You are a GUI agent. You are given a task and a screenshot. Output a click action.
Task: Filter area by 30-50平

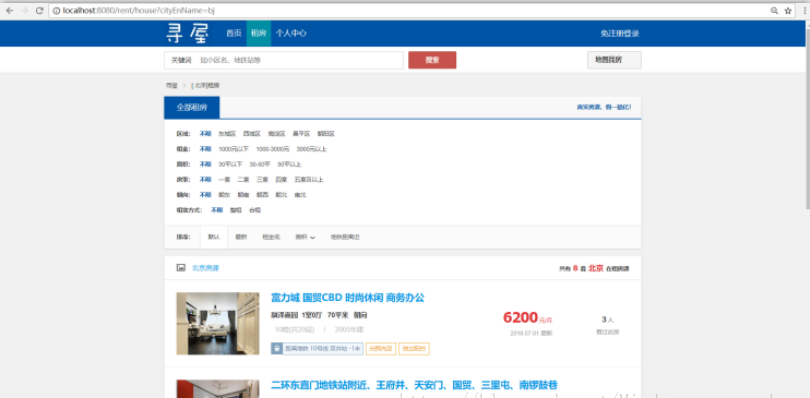(260, 164)
